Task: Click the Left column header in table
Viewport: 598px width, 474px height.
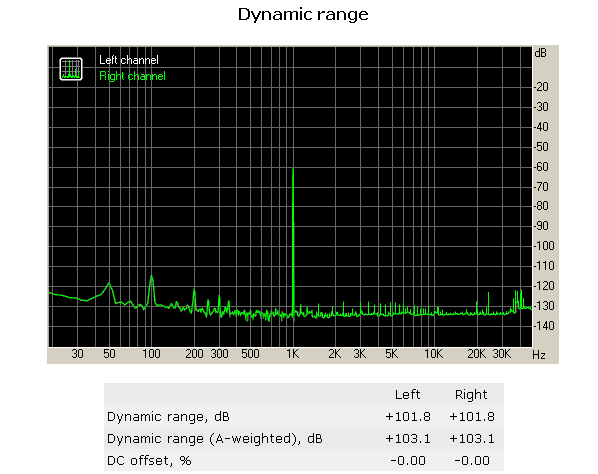Action: click(x=407, y=394)
